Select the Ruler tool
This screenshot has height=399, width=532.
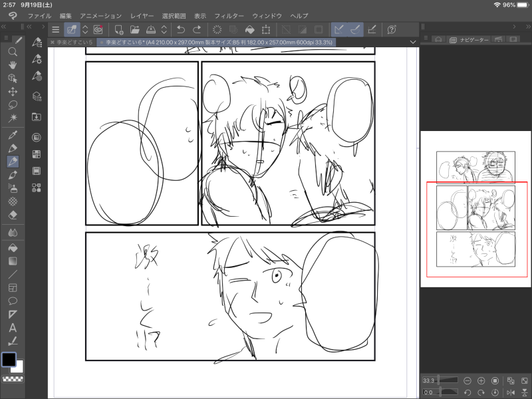(x=13, y=314)
